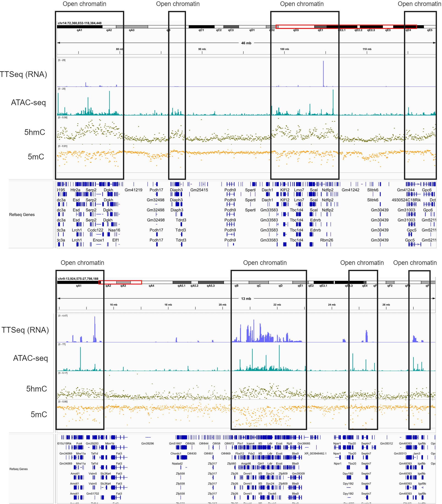This screenshot has height=504, width=442.
Task: Click the [0 - 0.91] data range label
Action: click(63, 146)
